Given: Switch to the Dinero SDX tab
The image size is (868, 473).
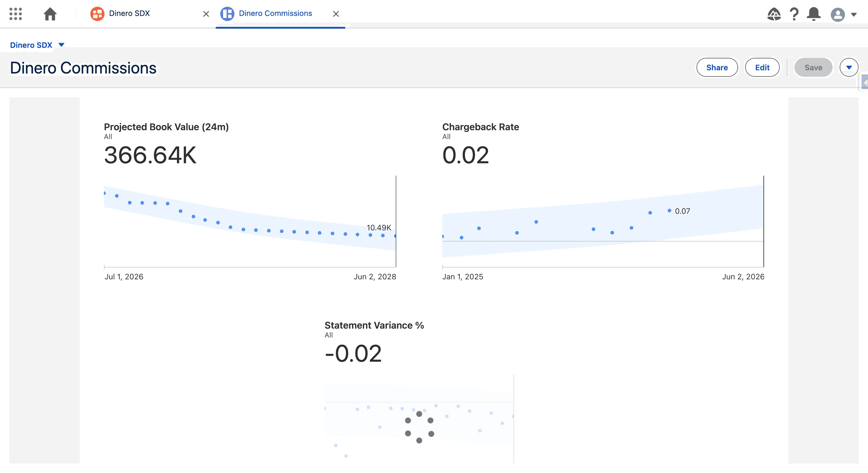Looking at the screenshot, I should click(129, 14).
